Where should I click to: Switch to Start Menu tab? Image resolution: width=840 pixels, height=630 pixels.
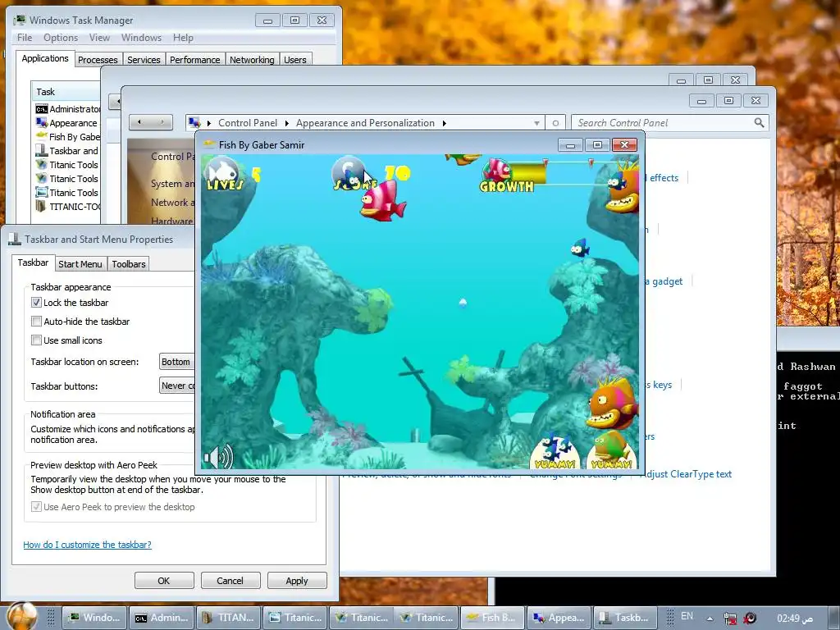[80, 264]
